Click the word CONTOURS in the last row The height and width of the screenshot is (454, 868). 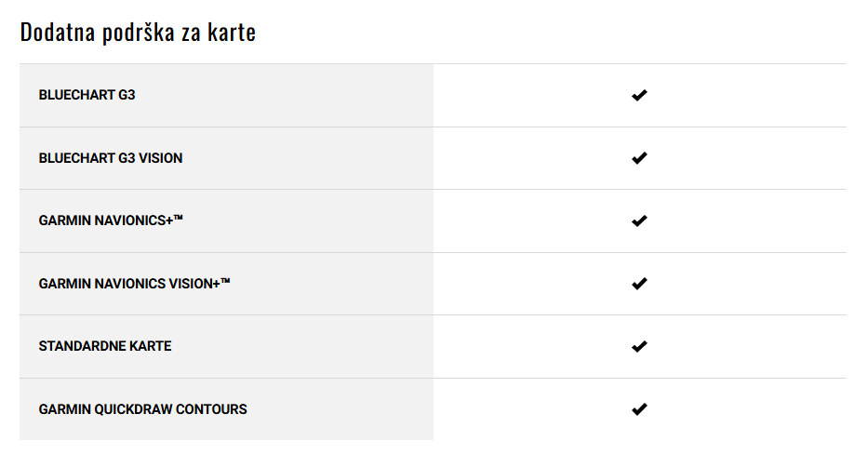[211, 409]
